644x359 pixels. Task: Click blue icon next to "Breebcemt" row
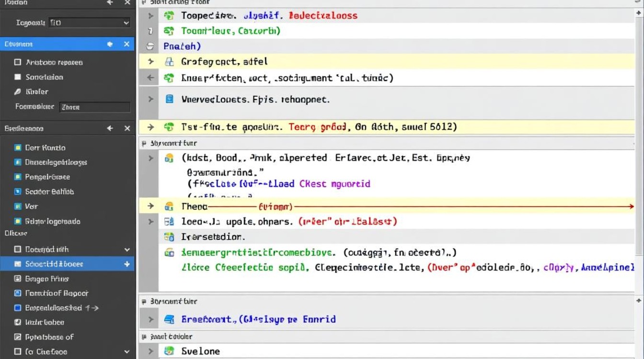pyautogui.click(x=169, y=319)
